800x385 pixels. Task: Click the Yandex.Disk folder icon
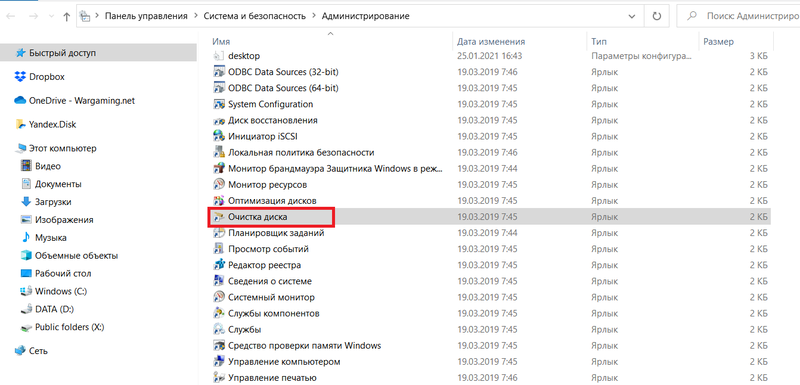click(20, 124)
